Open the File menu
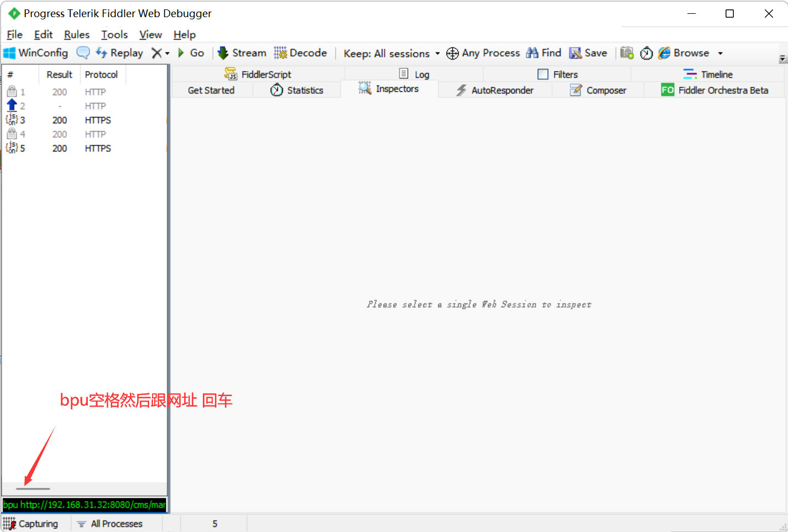The height and width of the screenshot is (532, 788). [15, 35]
